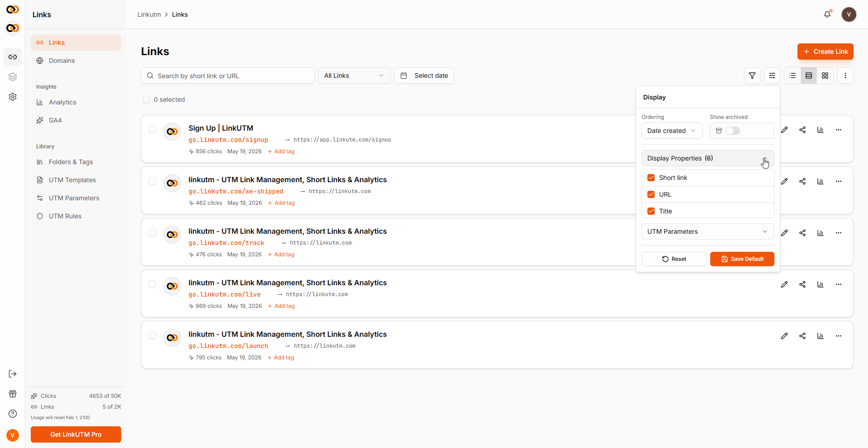Image resolution: width=868 pixels, height=448 pixels.
Task: Open the filter funnel icon
Action: (752, 75)
